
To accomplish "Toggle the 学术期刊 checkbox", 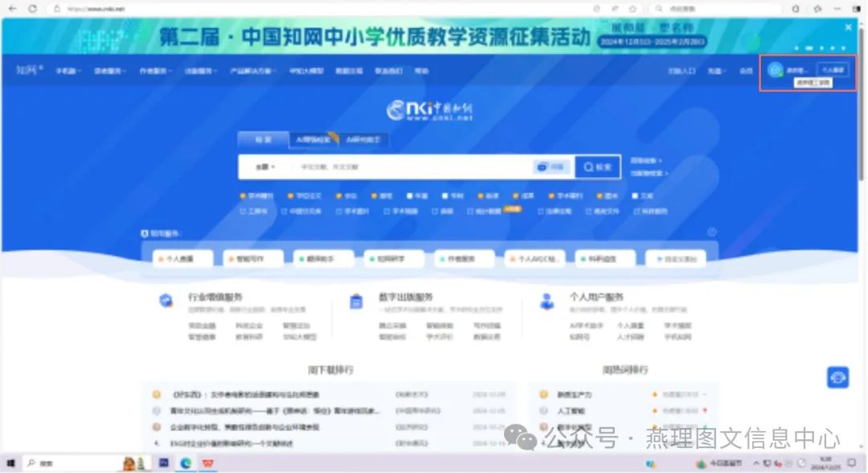I will coord(243,195).
